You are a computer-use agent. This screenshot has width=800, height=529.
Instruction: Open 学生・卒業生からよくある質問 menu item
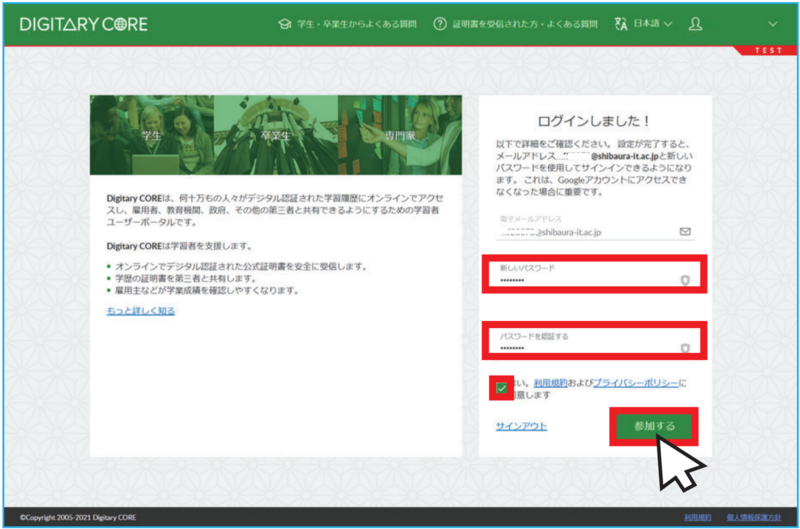click(356, 23)
